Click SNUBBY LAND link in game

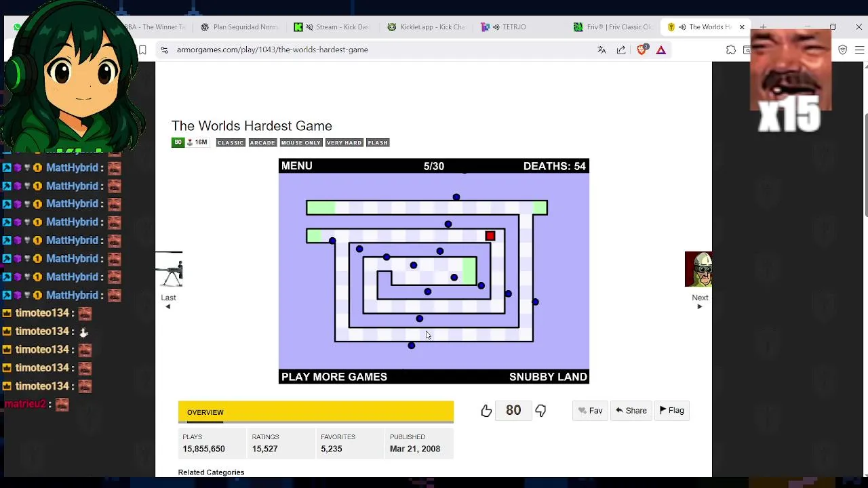coord(548,377)
